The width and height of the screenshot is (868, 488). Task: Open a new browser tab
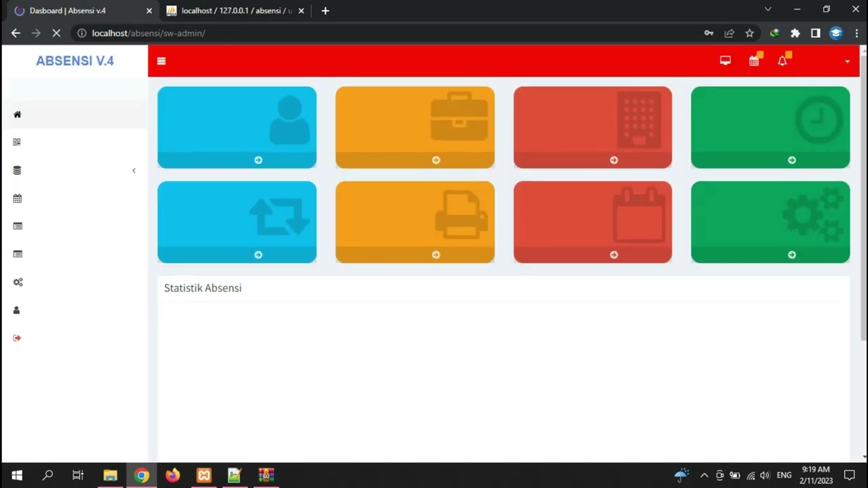(x=325, y=11)
